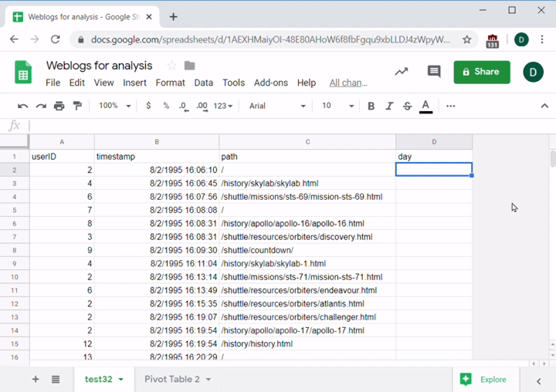
Task: Click the move to folder icon
Action: pos(190,66)
